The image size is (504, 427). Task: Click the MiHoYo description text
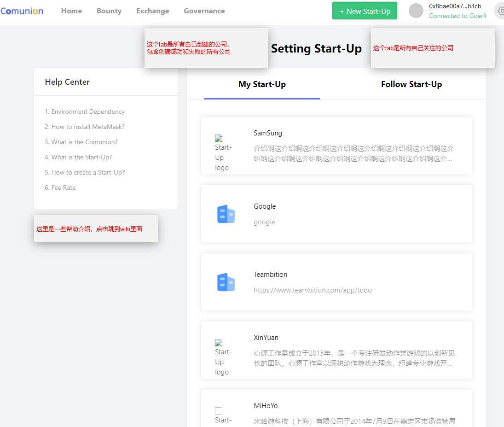[x=354, y=421]
